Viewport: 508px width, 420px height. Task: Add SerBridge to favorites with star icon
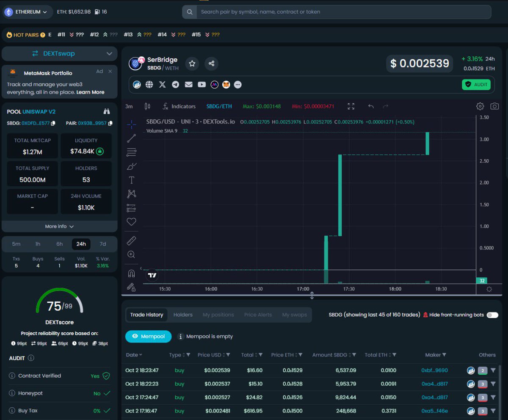(192, 64)
